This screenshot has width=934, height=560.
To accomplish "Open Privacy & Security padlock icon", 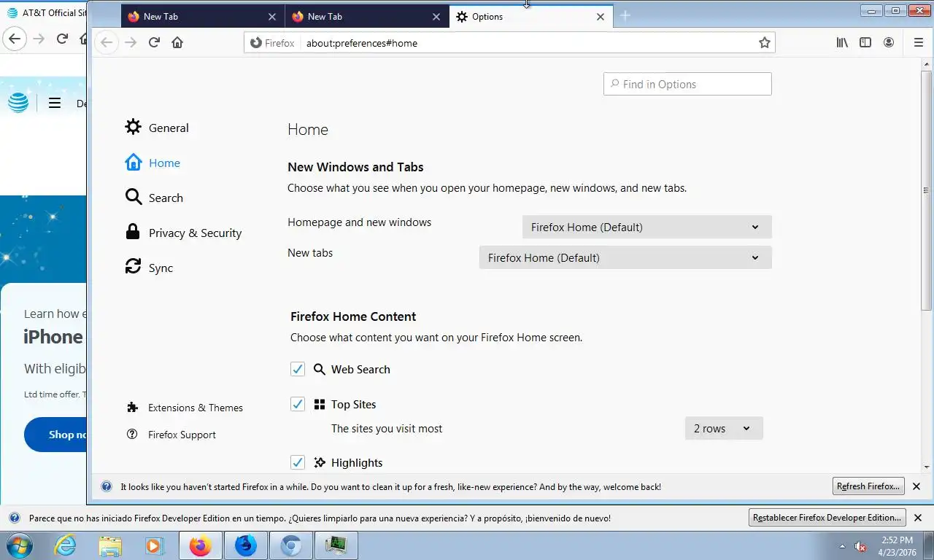I will click(133, 233).
